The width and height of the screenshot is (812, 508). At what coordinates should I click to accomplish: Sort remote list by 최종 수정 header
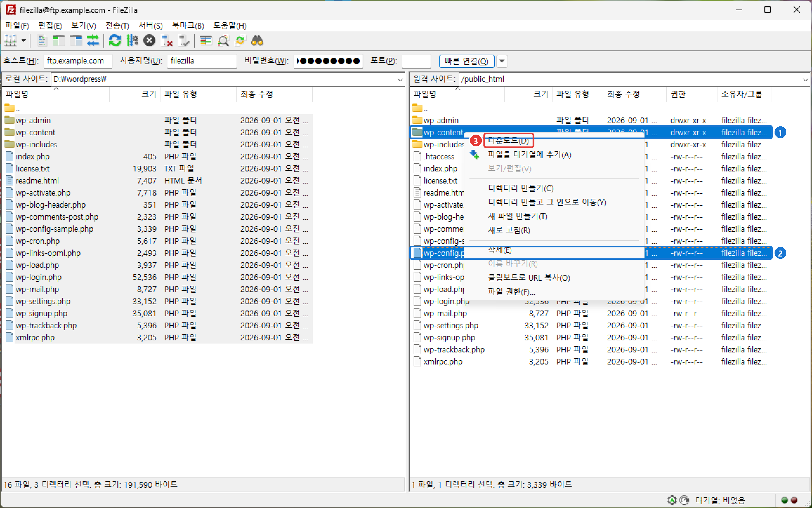(634, 94)
